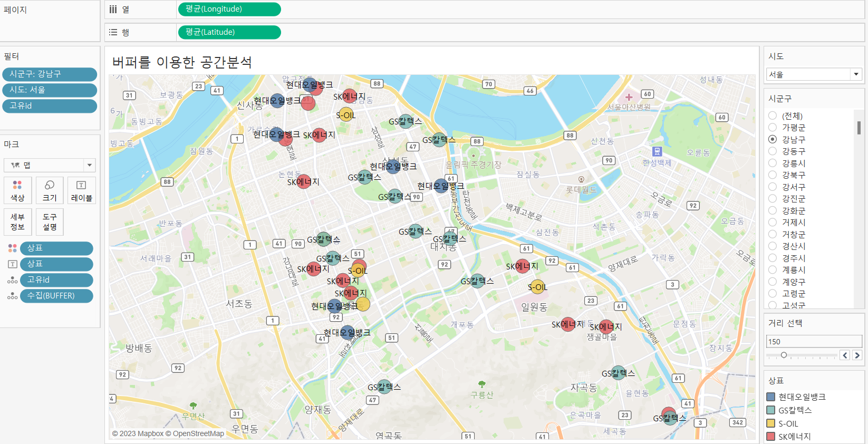868x444 pixels.
Task: Click the OpenStreetMap attribution link
Action: tap(195, 433)
